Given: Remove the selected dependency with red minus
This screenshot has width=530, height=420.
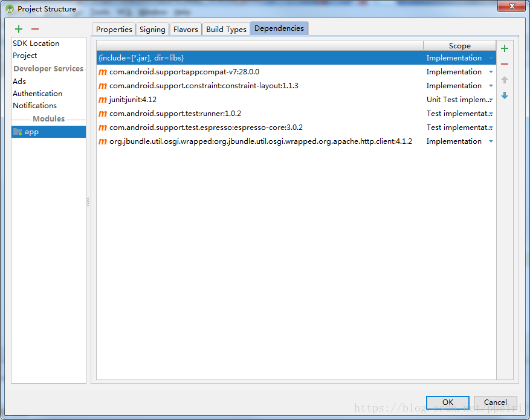Looking at the screenshot, I should click(x=504, y=64).
